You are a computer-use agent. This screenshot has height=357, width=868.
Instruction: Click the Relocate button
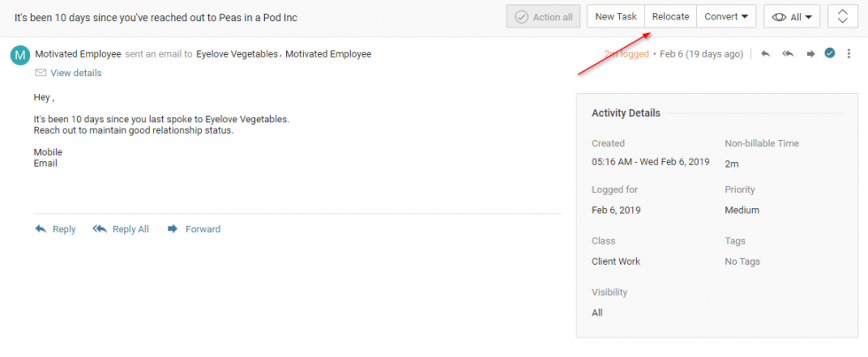[x=670, y=17]
